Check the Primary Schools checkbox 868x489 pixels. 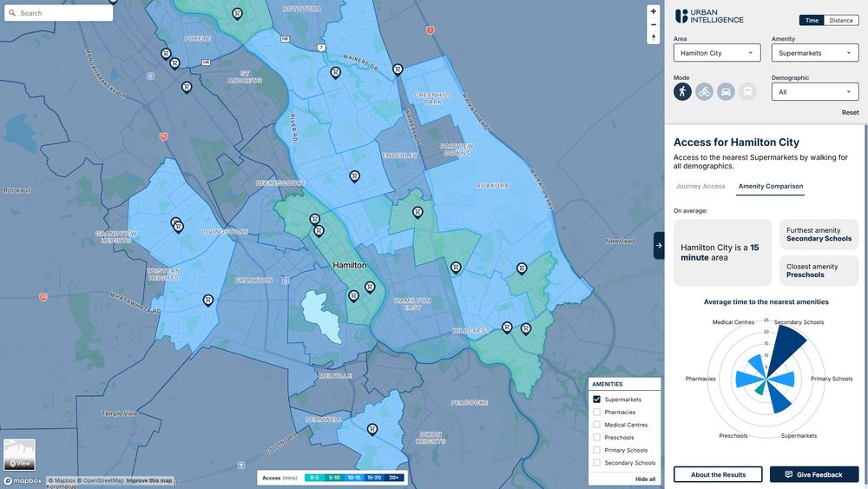pos(597,450)
